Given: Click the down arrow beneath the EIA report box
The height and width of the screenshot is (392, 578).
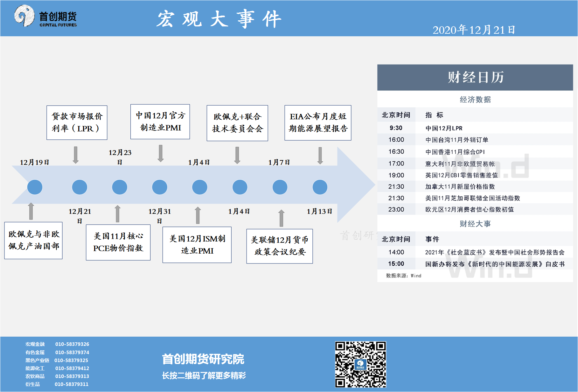Looking at the screenshot, I should click(320, 156).
